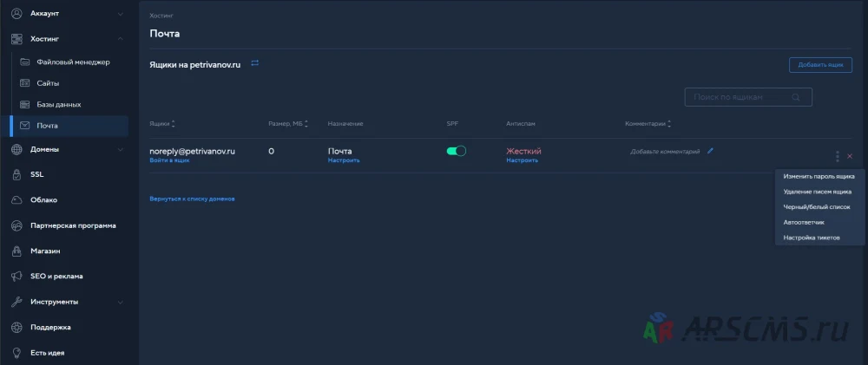Click the pencil icon to edit comment
This screenshot has height=365, width=868.
[710, 151]
